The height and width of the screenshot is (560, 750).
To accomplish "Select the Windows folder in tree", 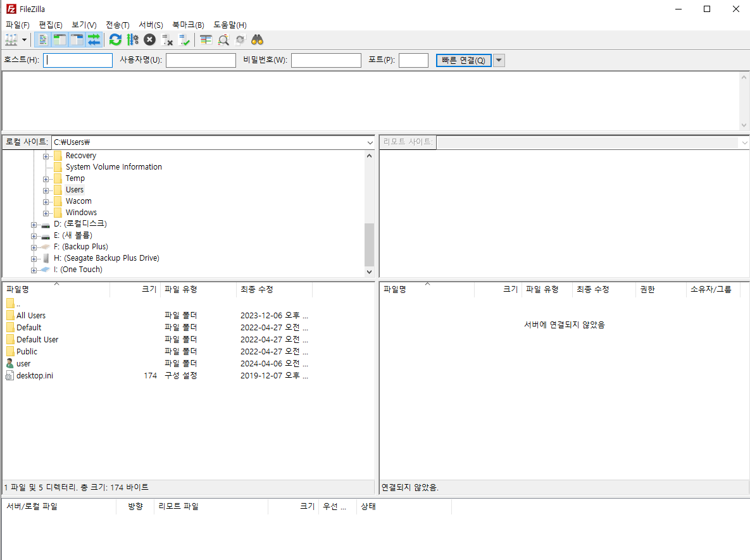I will tap(81, 213).
